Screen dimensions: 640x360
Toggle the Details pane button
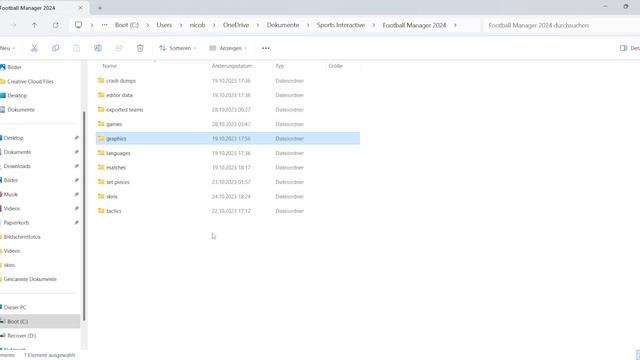tap(629, 48)
